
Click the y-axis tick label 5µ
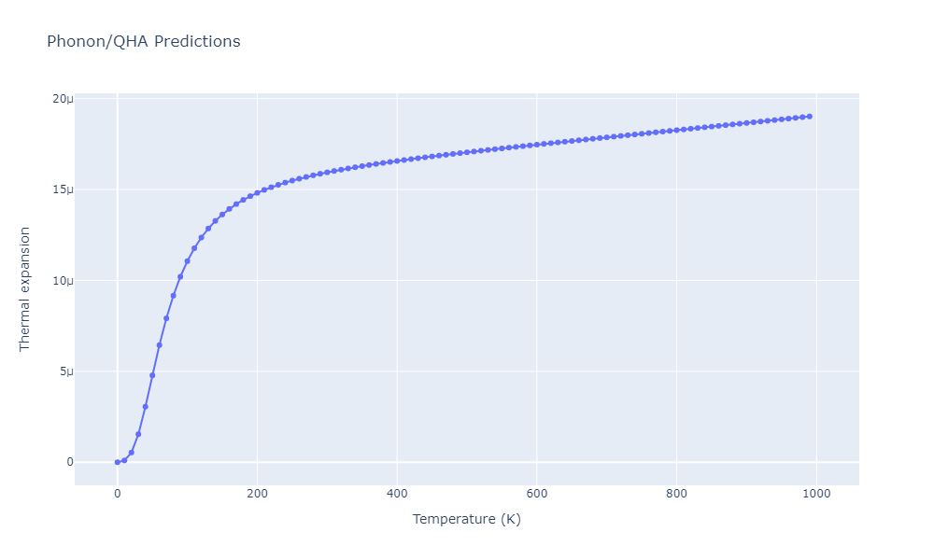click(x=65, y=371)
